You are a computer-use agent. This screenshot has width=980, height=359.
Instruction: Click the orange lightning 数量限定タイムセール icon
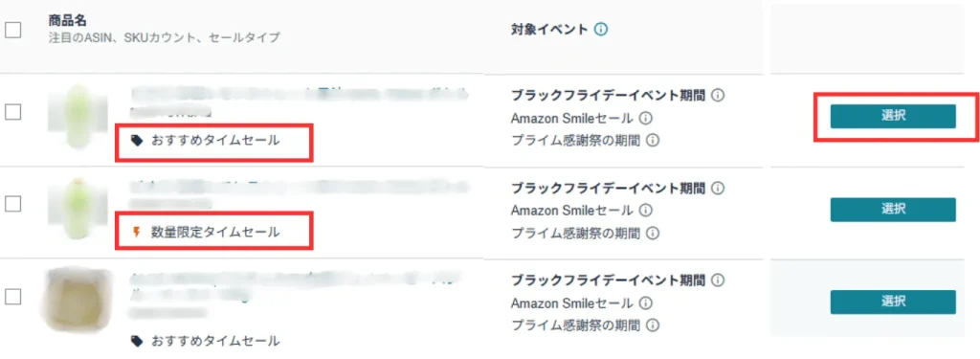[137, 233]
